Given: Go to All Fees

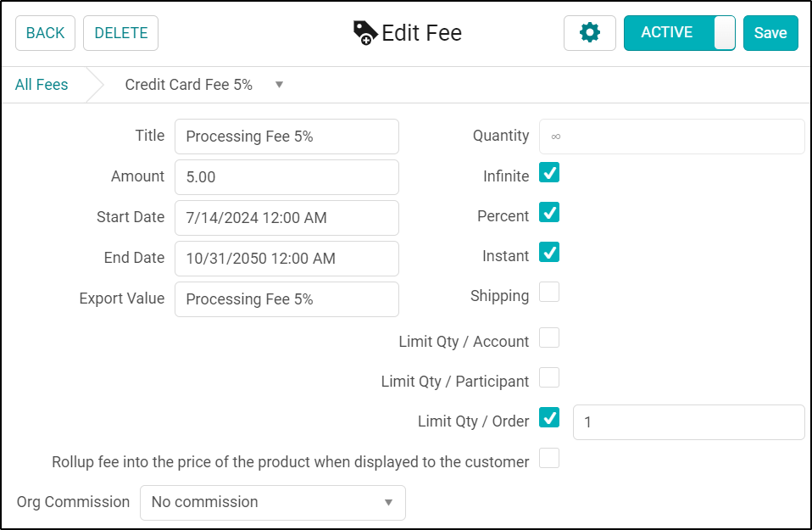Looking at the screenshot, I should (41, 85).
